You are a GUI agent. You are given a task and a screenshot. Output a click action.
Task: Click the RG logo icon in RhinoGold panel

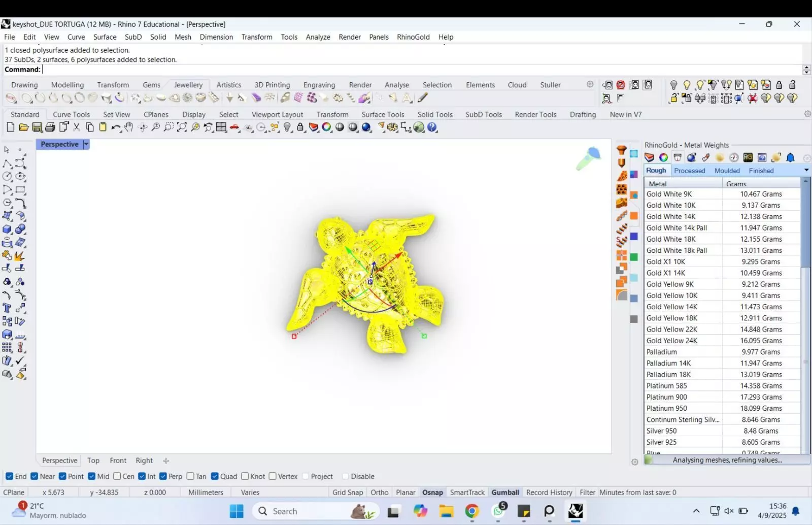tap(748, 157)
